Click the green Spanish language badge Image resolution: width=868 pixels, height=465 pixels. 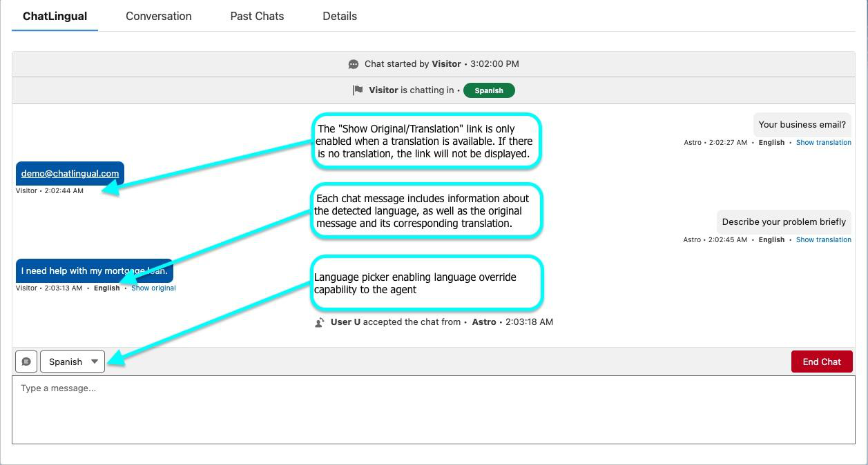(489, 90)
